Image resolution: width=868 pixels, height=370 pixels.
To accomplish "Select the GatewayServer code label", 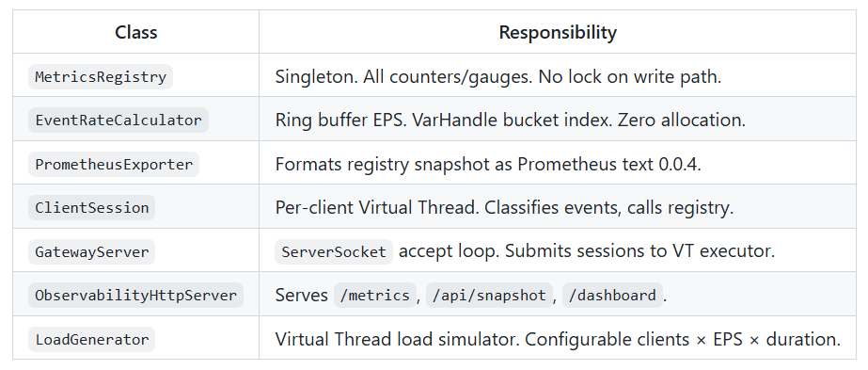I will (x=92, y=251).
